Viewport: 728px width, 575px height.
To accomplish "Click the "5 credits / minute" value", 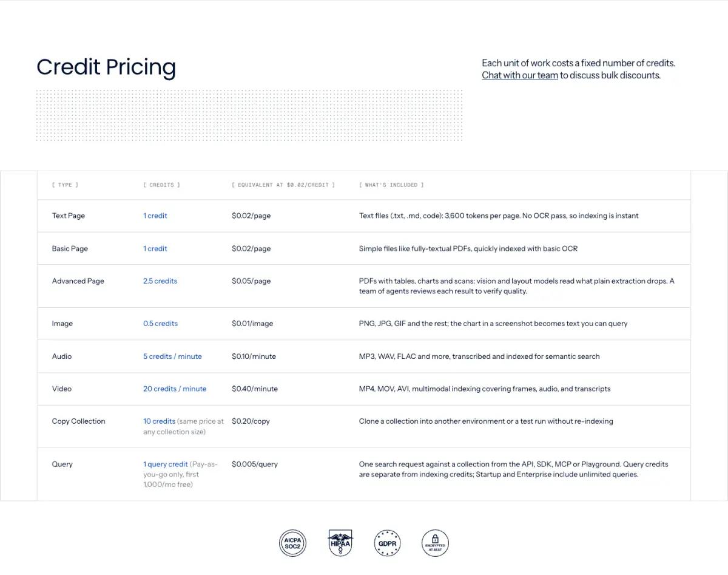I will click(173, 356).
